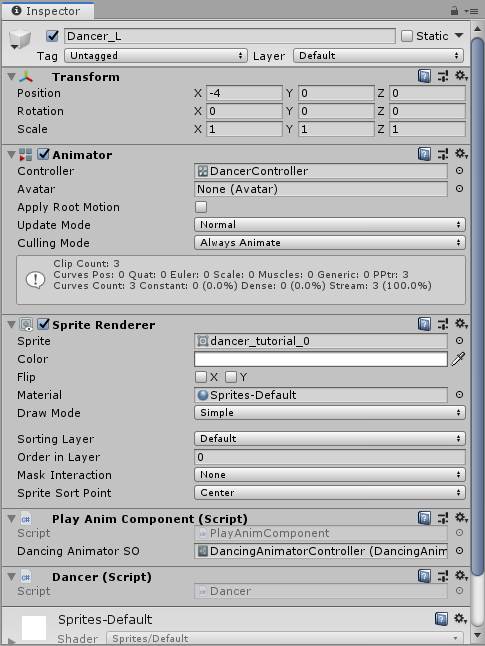485x646 pixels.
Task: Click the Sprite Renderer Color swatch
Action: pos(321,359)
